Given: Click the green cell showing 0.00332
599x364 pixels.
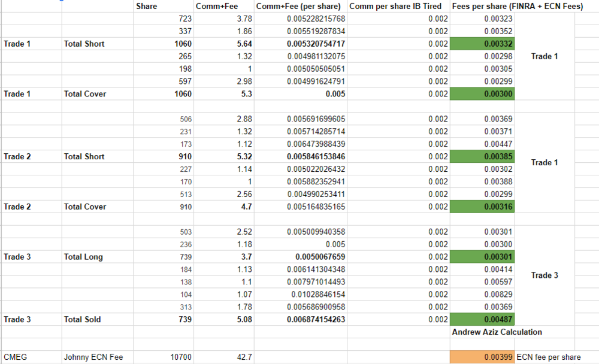Looking at the screenshot, I should click(x=482, y=44).
